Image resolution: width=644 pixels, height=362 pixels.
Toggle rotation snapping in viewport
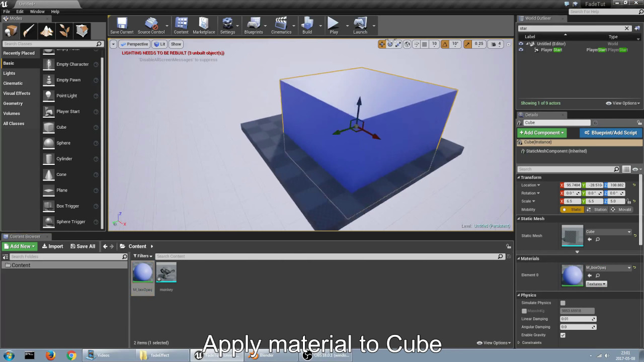pyautogui.click(x=445, y=44)
